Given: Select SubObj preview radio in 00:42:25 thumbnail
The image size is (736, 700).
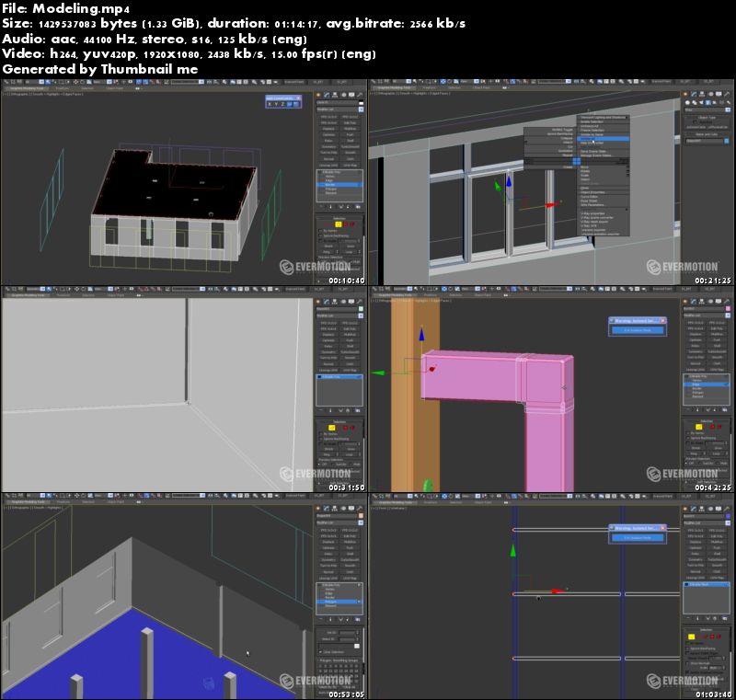Looking at the screenshot, I should coord(699,463).
